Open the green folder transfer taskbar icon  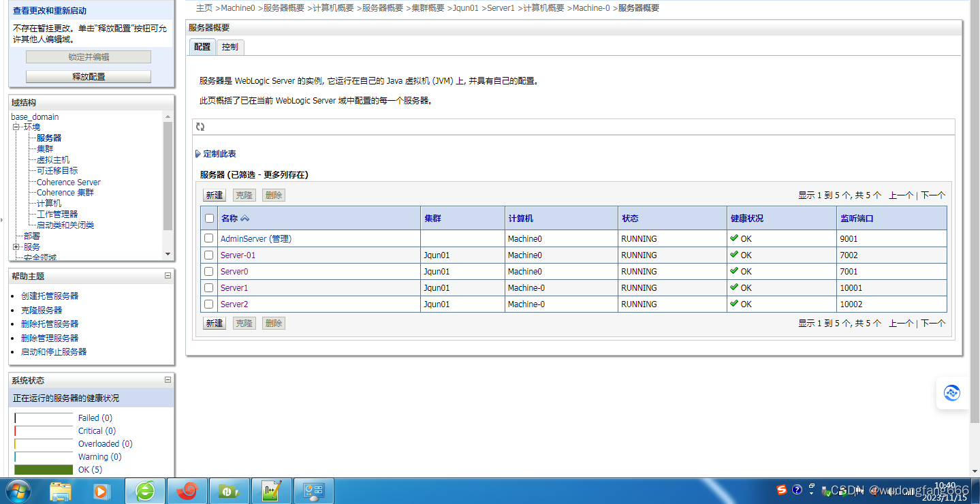point(229,490)
